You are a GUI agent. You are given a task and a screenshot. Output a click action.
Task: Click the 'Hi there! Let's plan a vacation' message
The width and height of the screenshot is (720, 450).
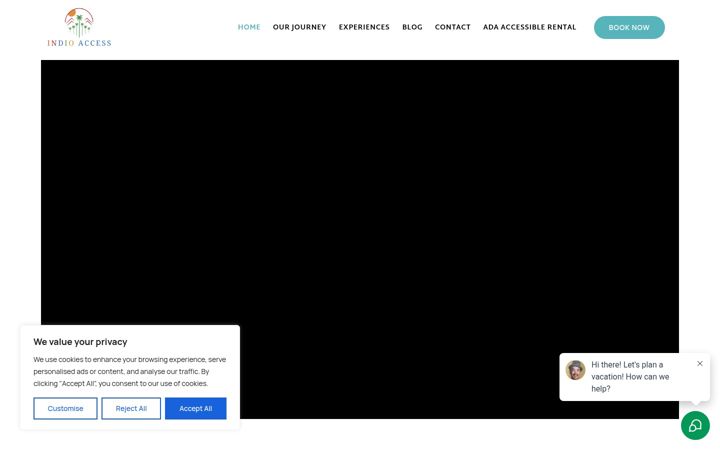(630, 377)
